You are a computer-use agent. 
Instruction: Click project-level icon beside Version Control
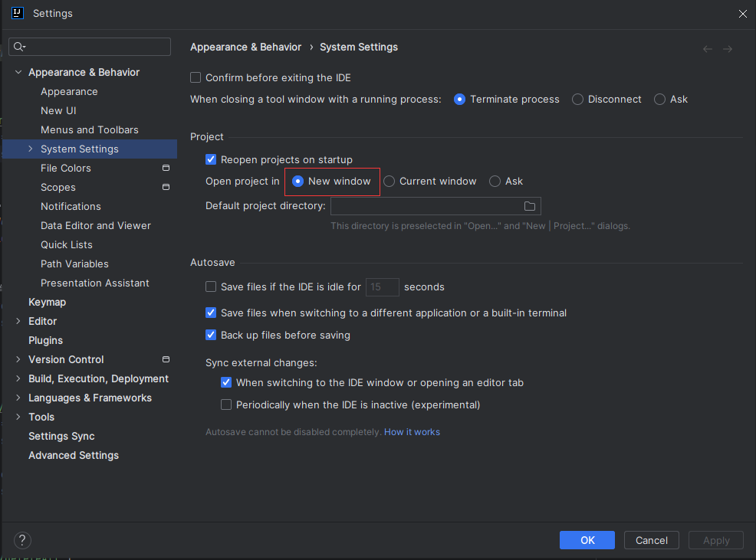[166, 359]
